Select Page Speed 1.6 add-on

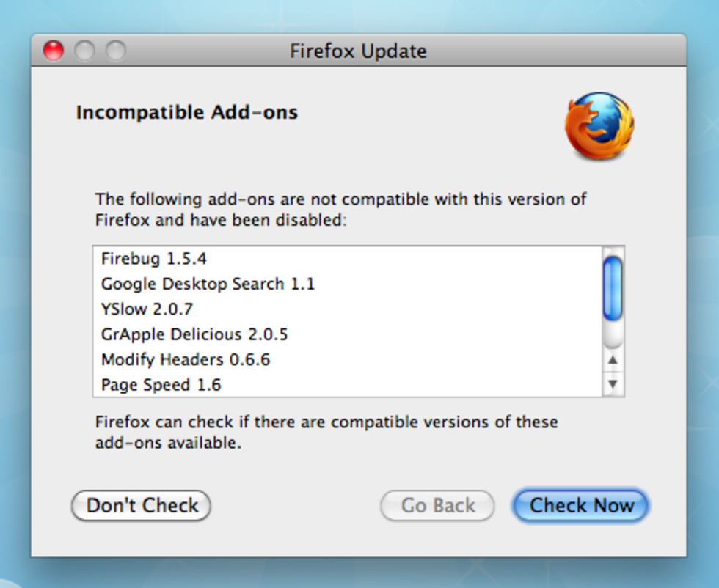click(161, 385)
